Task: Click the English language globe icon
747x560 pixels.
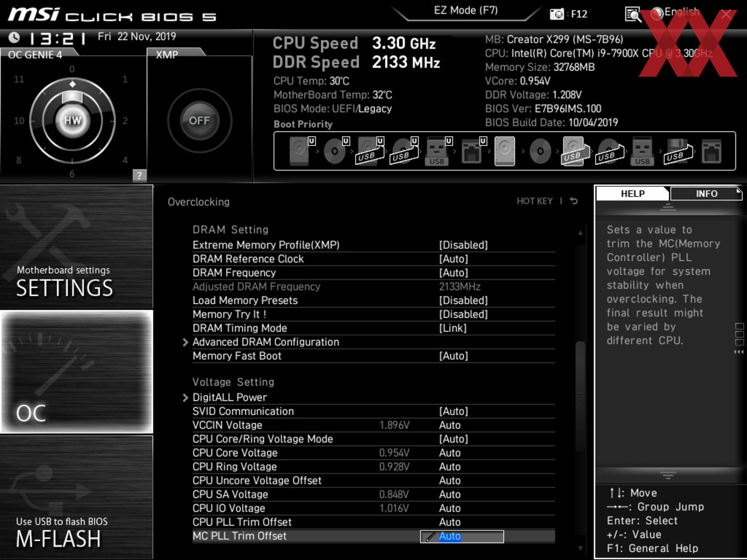Action: [x=657, y=14]
